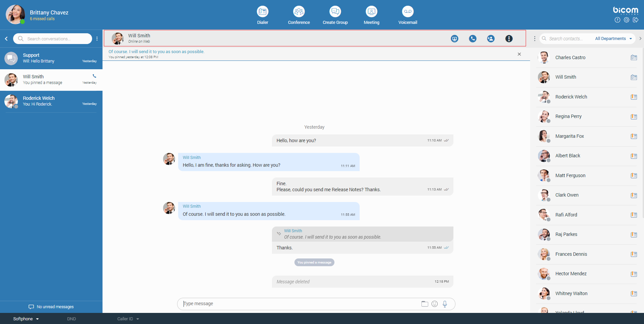The width and height of the screenshot is (644, 324).
Task: Open chat options three-dot menu
Action: (x=509, y=39)
